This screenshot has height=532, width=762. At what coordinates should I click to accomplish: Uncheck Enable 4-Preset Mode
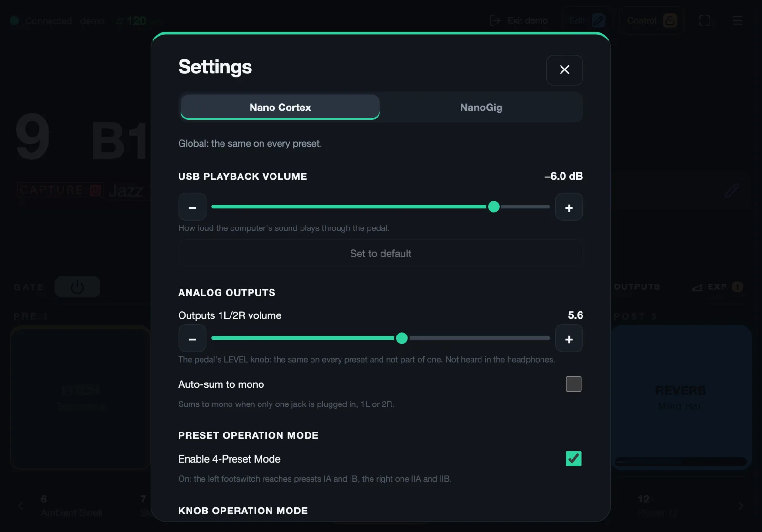(573, 459)
